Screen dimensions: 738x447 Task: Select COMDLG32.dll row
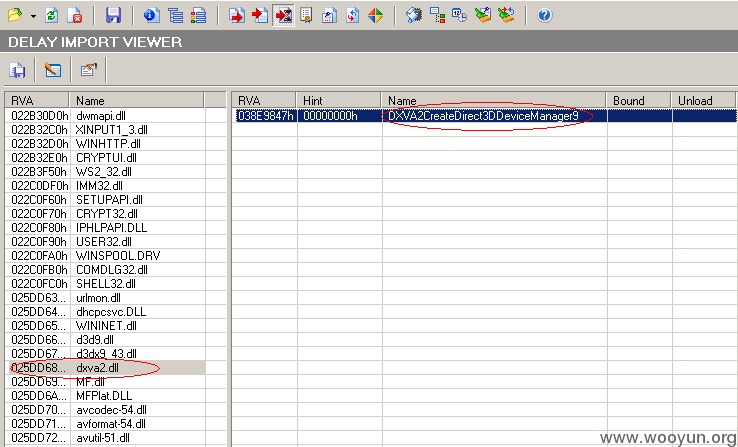click(x=105, y=270)
